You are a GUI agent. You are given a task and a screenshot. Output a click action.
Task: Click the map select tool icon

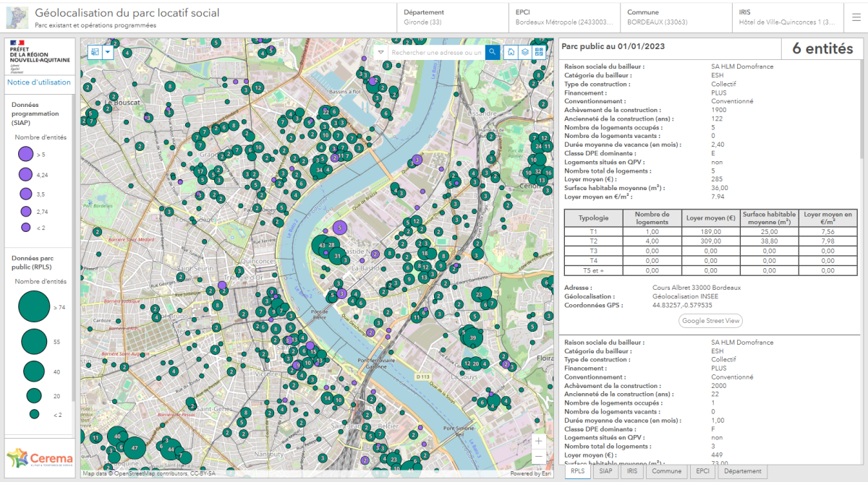click(x=95, y=52)
